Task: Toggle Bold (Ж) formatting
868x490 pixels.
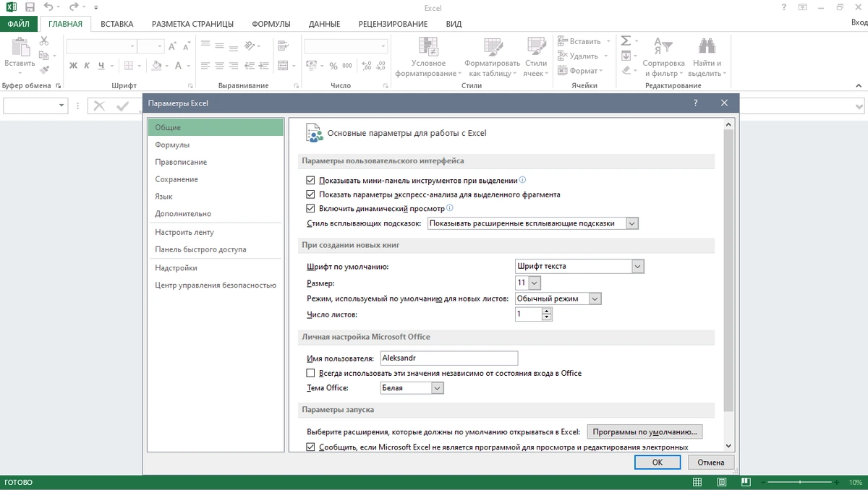Action: 73,66
